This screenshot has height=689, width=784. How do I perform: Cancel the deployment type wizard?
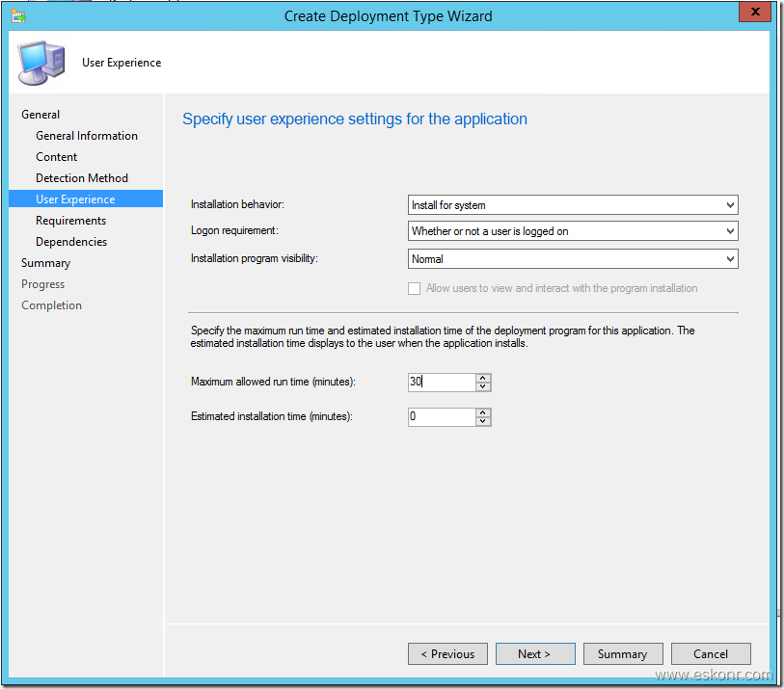[711, 653]
